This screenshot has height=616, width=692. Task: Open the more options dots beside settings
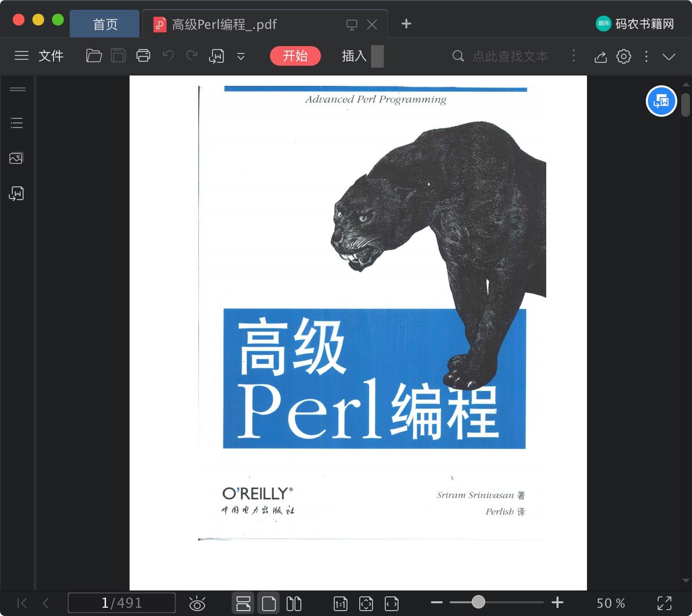pos(646,56)
